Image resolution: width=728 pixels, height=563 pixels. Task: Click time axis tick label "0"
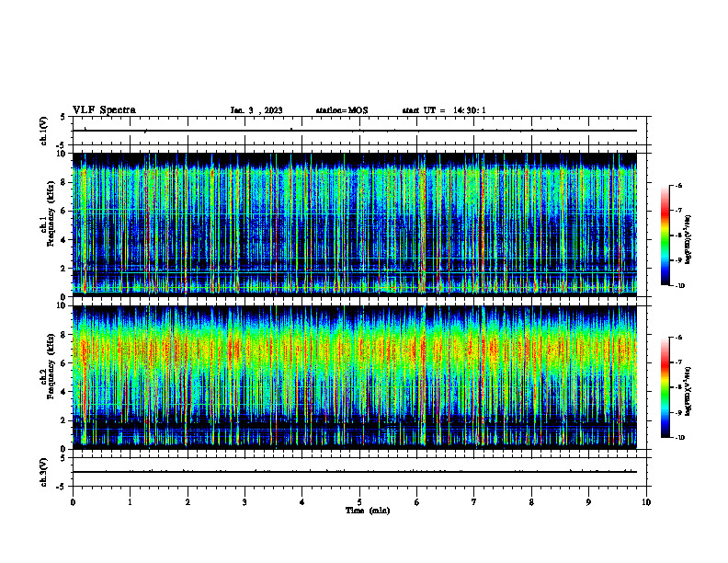[x=73, y=502]
